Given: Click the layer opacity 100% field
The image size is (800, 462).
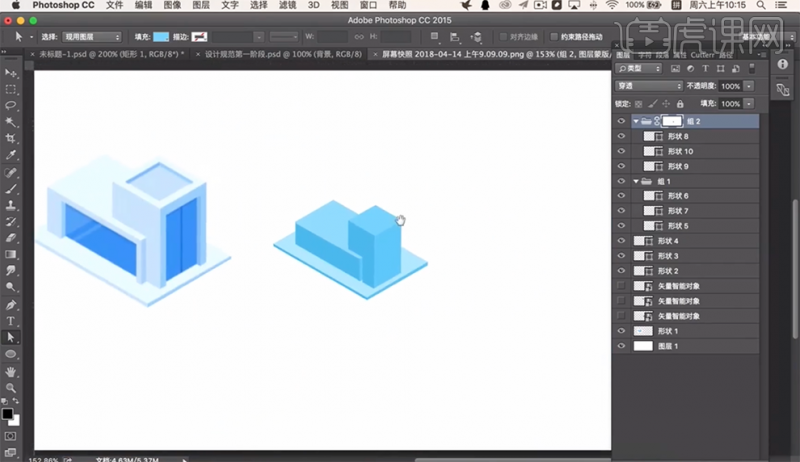Looking at the screenshot, I should coord(730,86).
